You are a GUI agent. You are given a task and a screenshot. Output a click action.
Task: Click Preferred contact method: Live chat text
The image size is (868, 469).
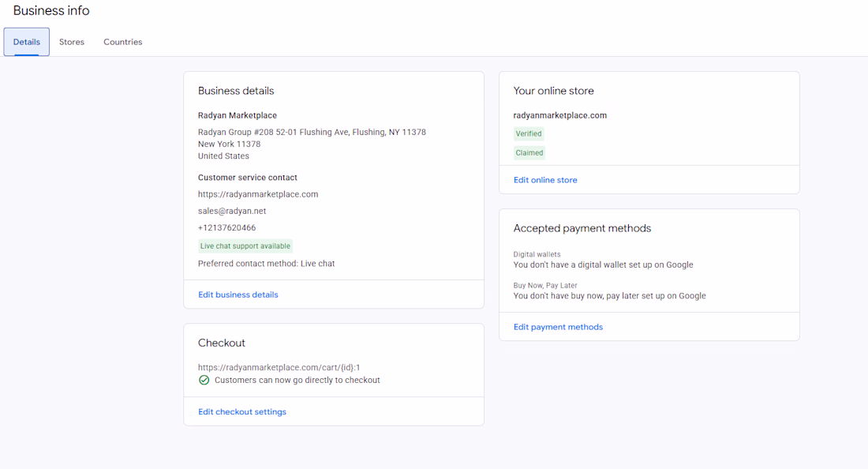tap(266, 264)
